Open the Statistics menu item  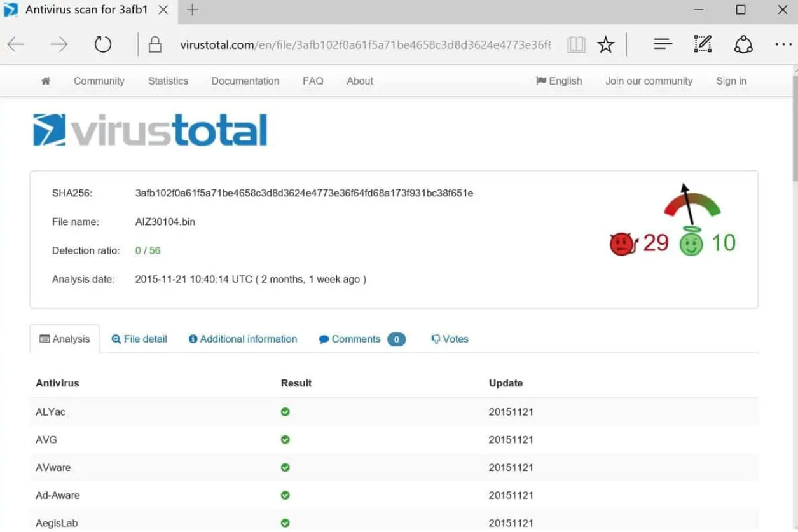point(168,81)
